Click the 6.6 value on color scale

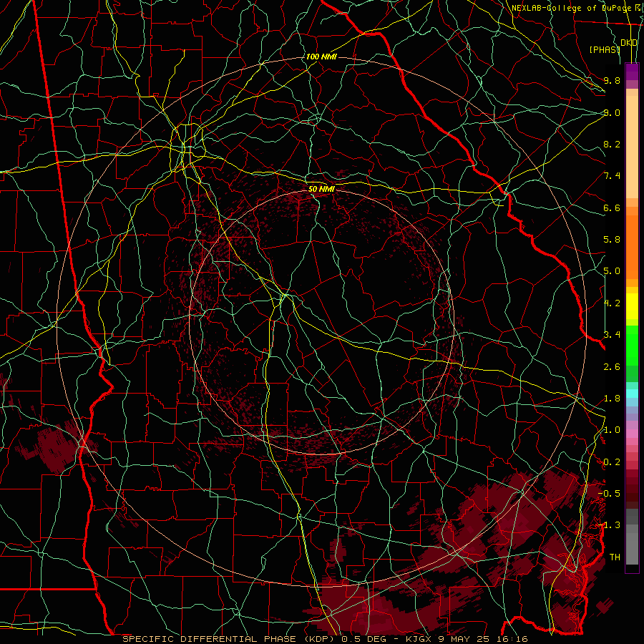click(x=612, y=208)
